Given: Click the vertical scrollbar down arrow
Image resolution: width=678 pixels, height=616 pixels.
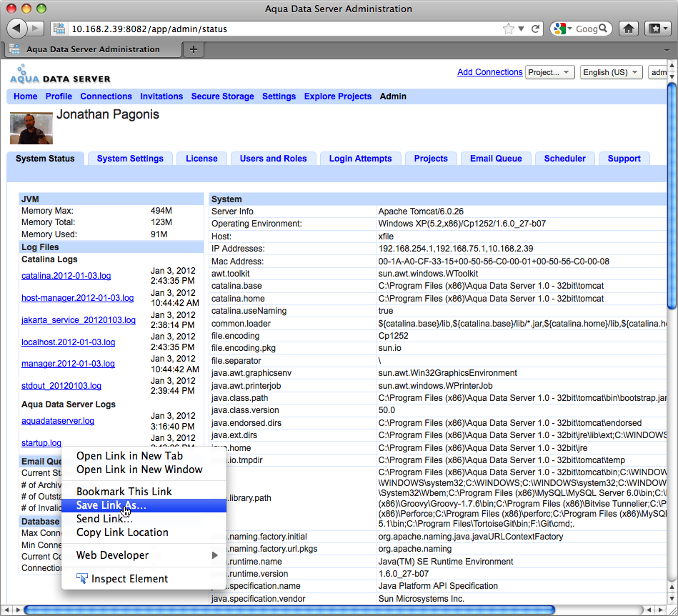Looking at the screenshot, I should [672, 598].
